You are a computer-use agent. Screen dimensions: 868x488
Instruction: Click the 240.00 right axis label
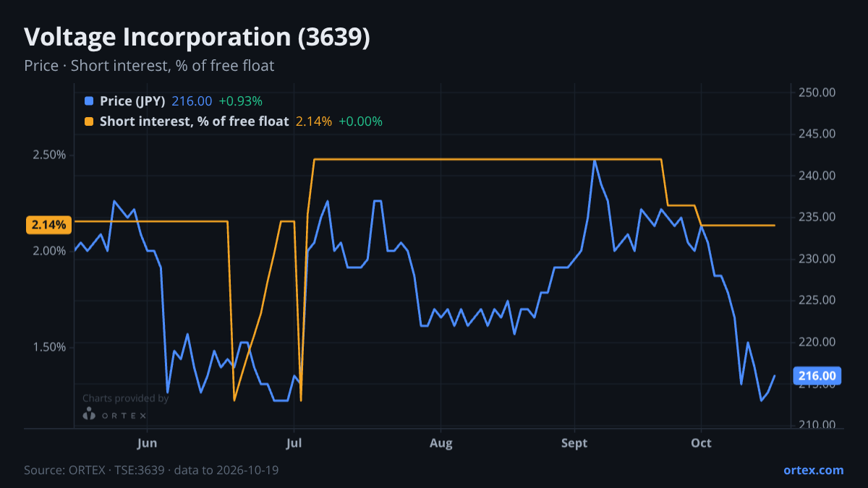point(817,176)
